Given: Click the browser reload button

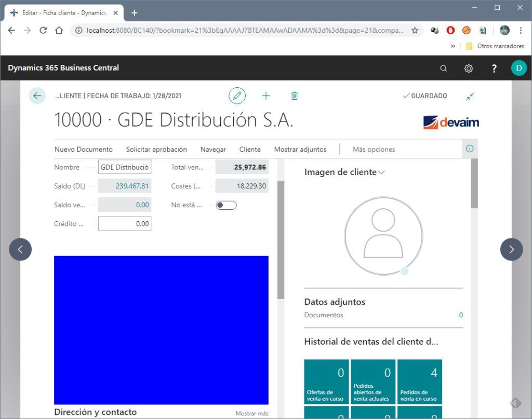Looking at the screenshot, I should pyautogui.click(x=43, y=31).
